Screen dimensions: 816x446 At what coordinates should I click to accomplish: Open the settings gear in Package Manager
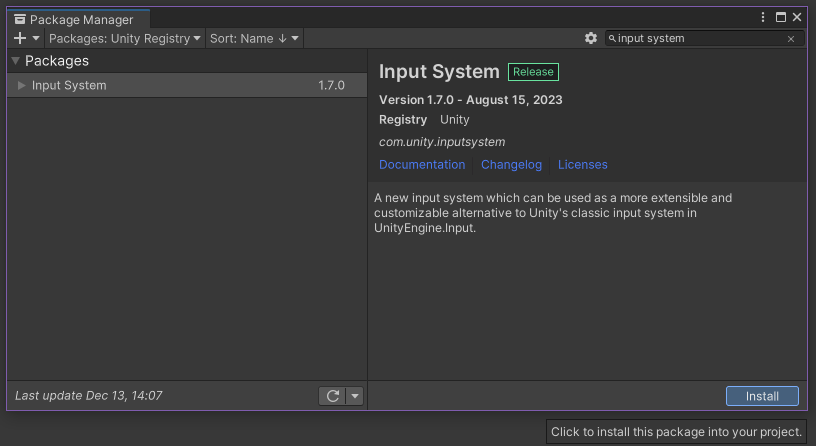(591, 38)
